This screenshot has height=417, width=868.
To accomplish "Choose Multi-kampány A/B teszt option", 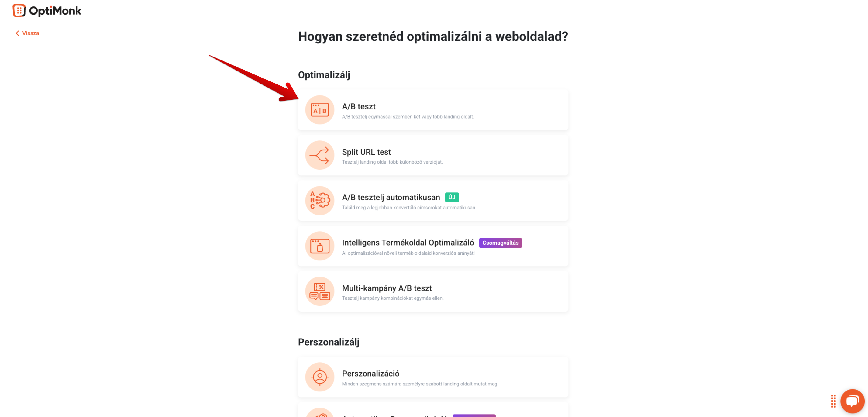I will coord(433,291).
